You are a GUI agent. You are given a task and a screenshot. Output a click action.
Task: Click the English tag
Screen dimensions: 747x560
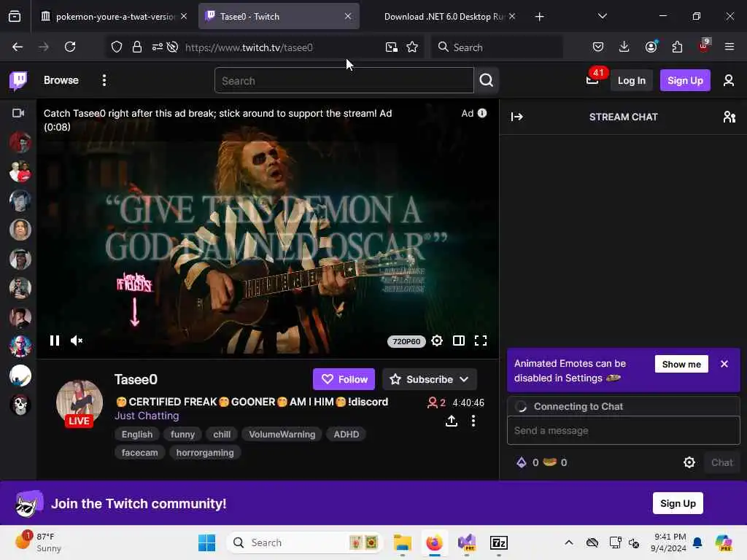tap(137, 435)
